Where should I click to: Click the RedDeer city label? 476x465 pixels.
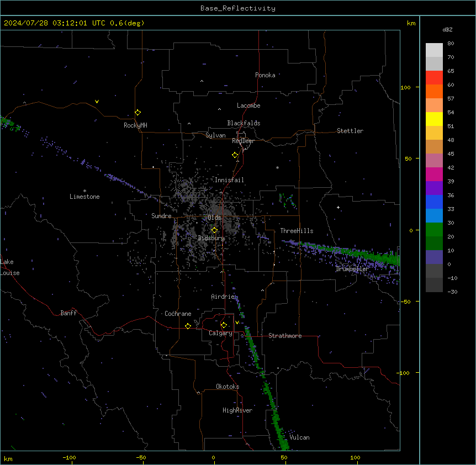243,141
